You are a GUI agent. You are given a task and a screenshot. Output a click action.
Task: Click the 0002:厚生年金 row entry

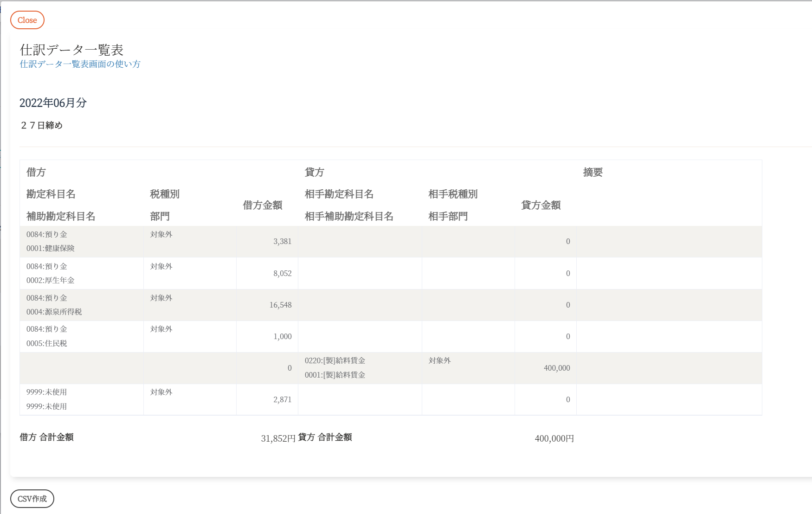click(51, 280)
